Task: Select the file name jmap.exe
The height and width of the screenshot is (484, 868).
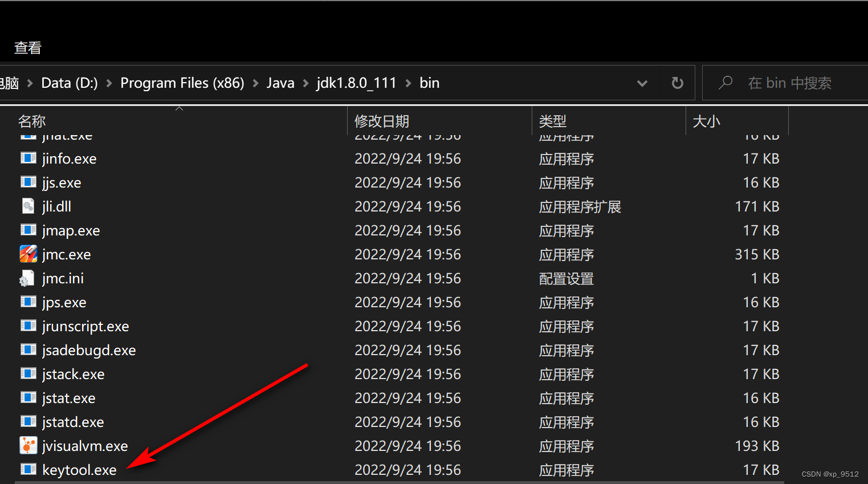Action: coord(71,230)
